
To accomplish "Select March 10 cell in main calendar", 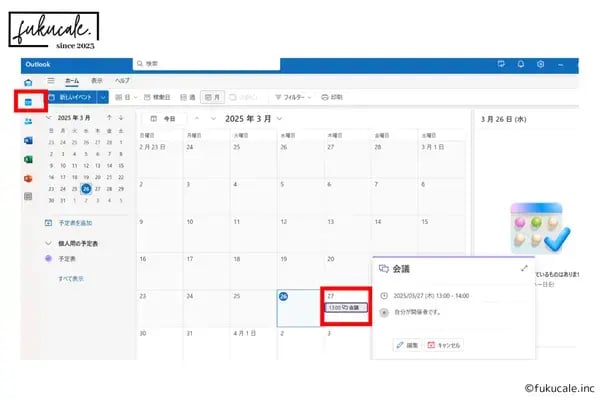I will click(x=207, y=233).
